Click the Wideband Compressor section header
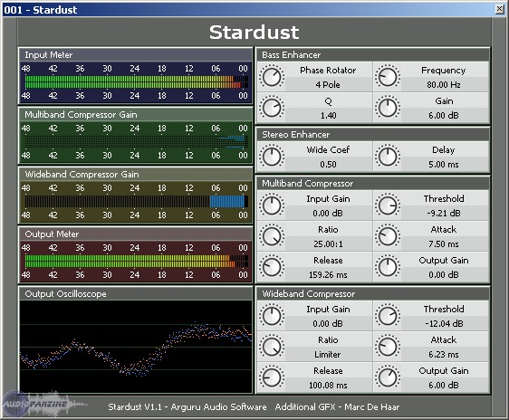Screen dimensions: 509x420 tap(372, 294)
